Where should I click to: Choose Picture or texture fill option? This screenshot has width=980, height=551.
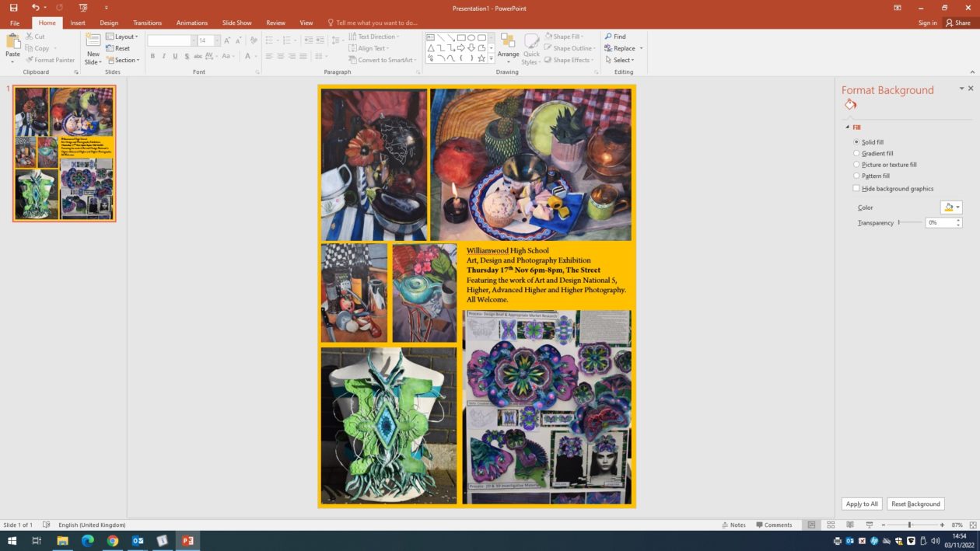pos(856,165)
